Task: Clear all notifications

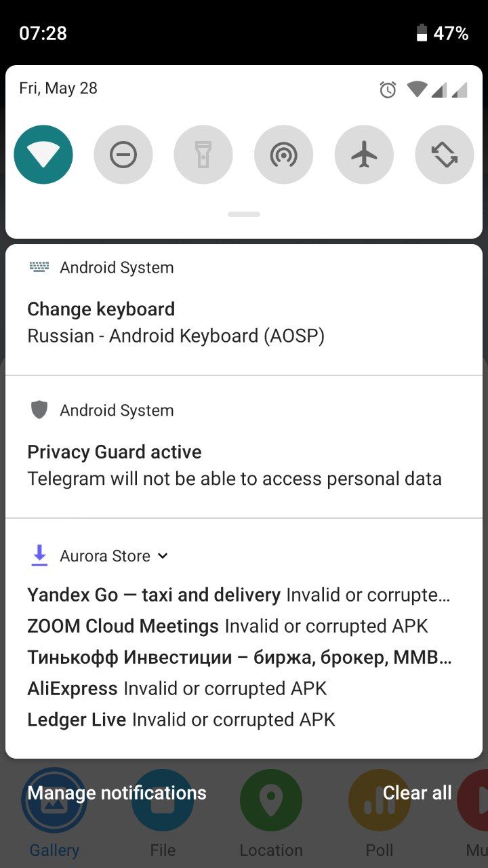Action: pos(417,793)
